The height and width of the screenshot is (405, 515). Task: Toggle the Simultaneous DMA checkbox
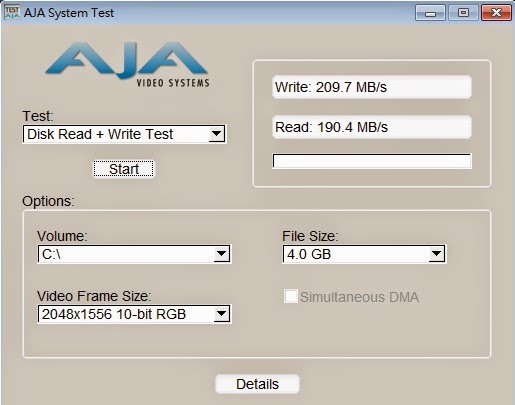tap(291, 296)
